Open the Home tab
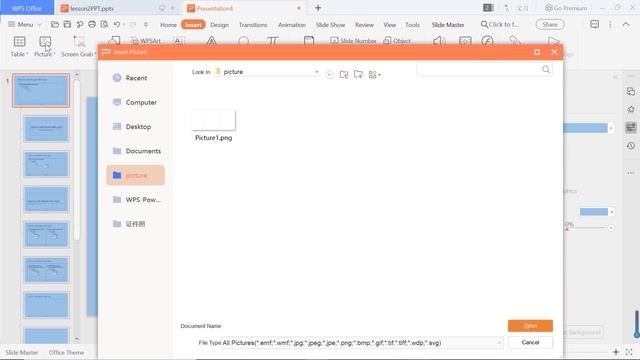The width and height of the screenshot is (640, 360). click(x=168, y=25)
